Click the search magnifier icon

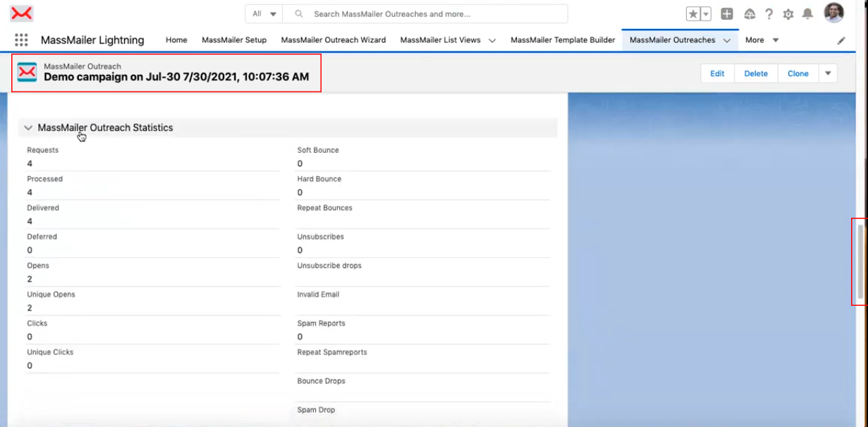[x=299, y=14]
